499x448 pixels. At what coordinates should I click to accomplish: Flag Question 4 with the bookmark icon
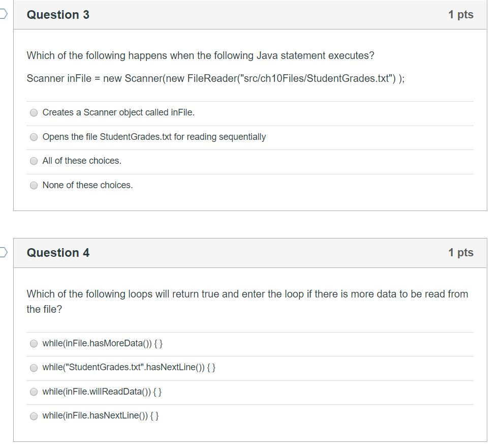(x=3, y=252)
